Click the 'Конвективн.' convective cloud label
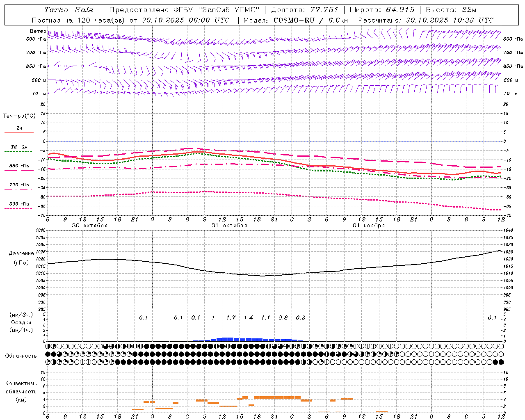 [x=21, y=383]
